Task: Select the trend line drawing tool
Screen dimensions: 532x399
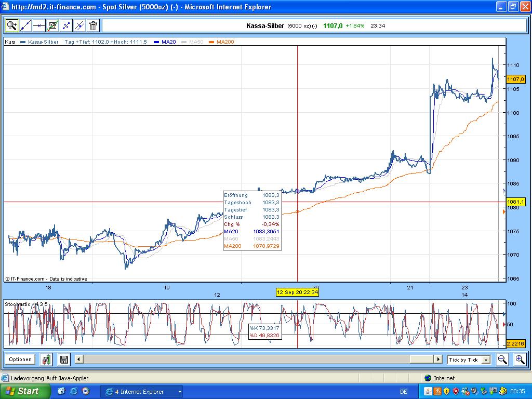Action: (x=25, y=26)
